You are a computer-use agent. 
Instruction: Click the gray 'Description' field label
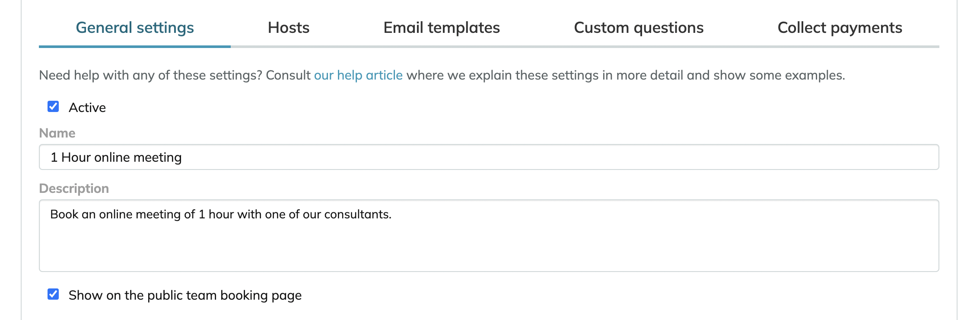point(74,189)
